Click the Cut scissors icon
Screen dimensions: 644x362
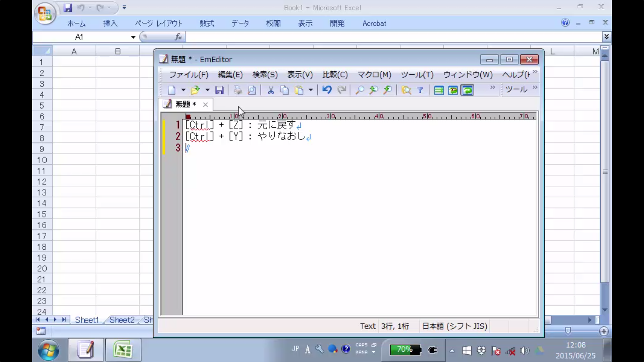pyautogui.click(x=271, y=90)
